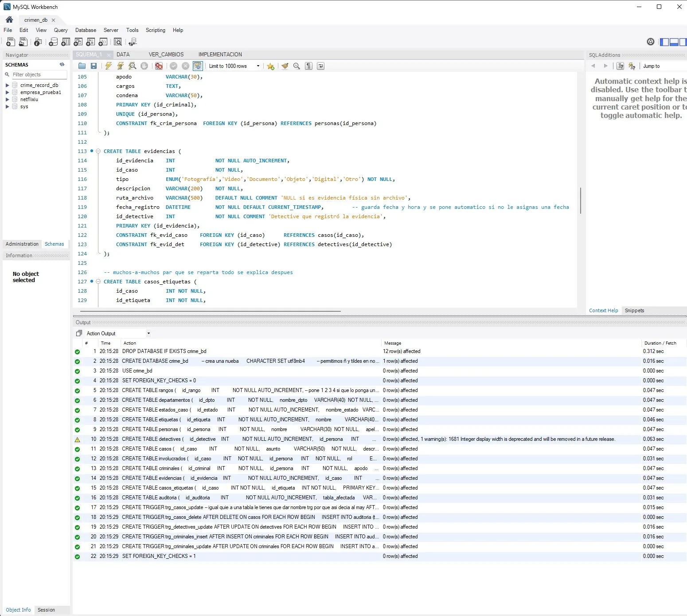The height and width of the screenshot is (616, 687).
Task: Open the Query menu
Action: [x=61, y=30]
